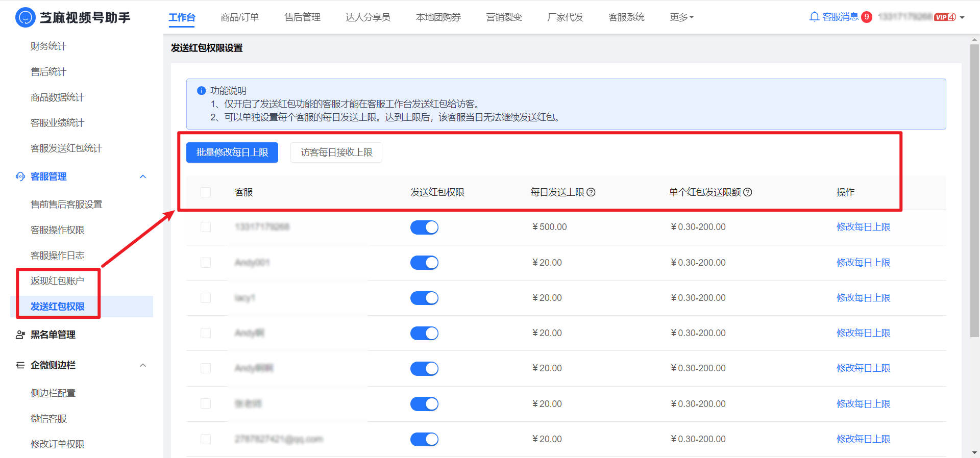The width and height of the screenshot is (980, 458).
Task: Collapse the 企微侧边栏 section chevron
Action: 143,365
